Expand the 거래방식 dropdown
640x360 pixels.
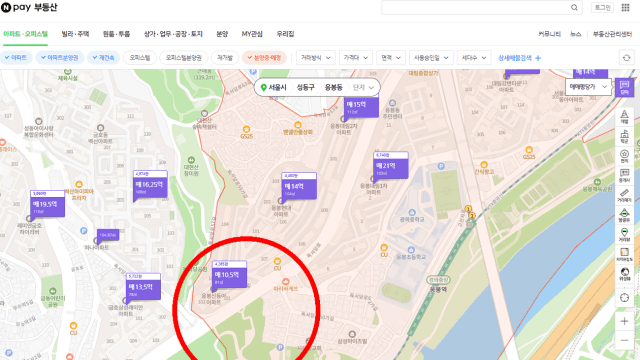coord(315,58)
